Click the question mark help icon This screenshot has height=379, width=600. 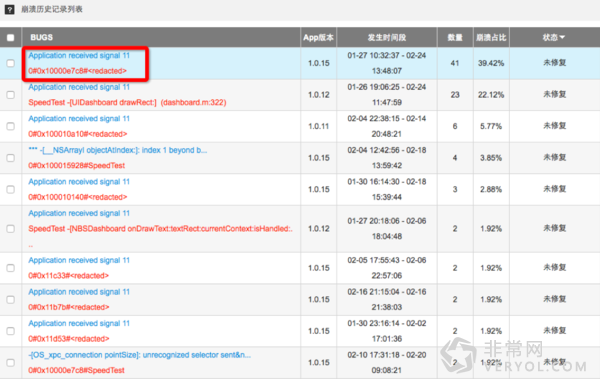[x=10, y=10]
